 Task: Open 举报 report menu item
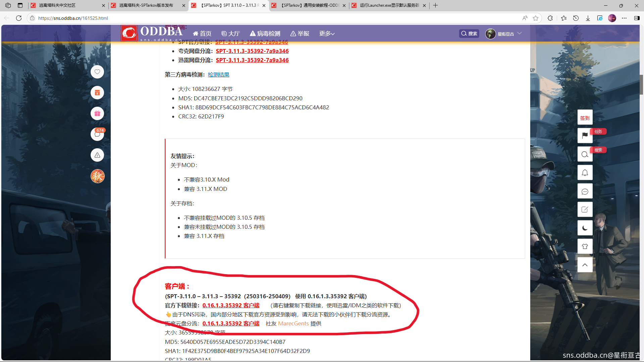pos(300,34)
